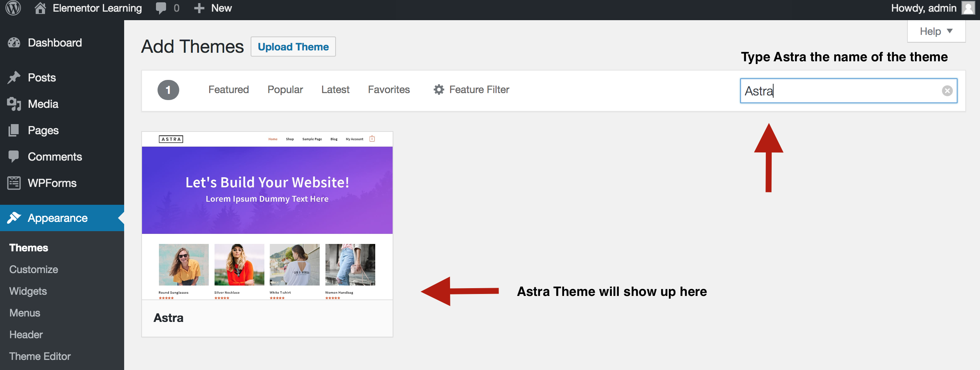The width and height of the screenshot is (980, 370).
Task: Switch to the Popular themes tab
Action: pyautogui.click(x=285, y=90)
